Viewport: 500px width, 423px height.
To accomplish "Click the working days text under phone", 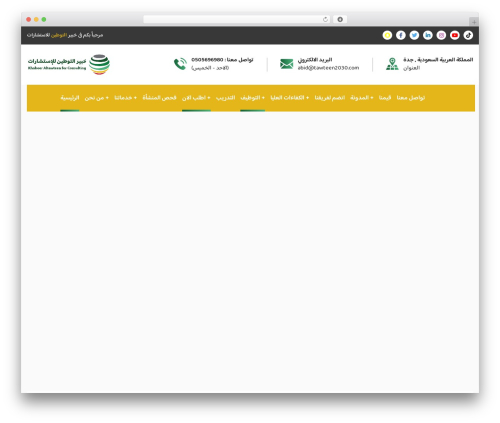I will pyautogui.click(x=210, y=68).
